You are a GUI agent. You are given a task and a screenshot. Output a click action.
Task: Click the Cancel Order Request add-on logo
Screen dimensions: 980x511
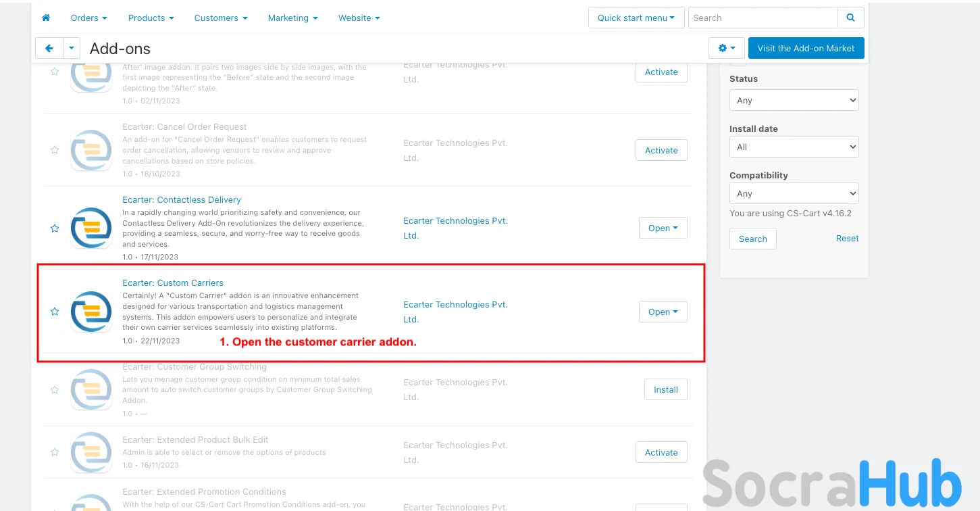(x=91, y=150)
